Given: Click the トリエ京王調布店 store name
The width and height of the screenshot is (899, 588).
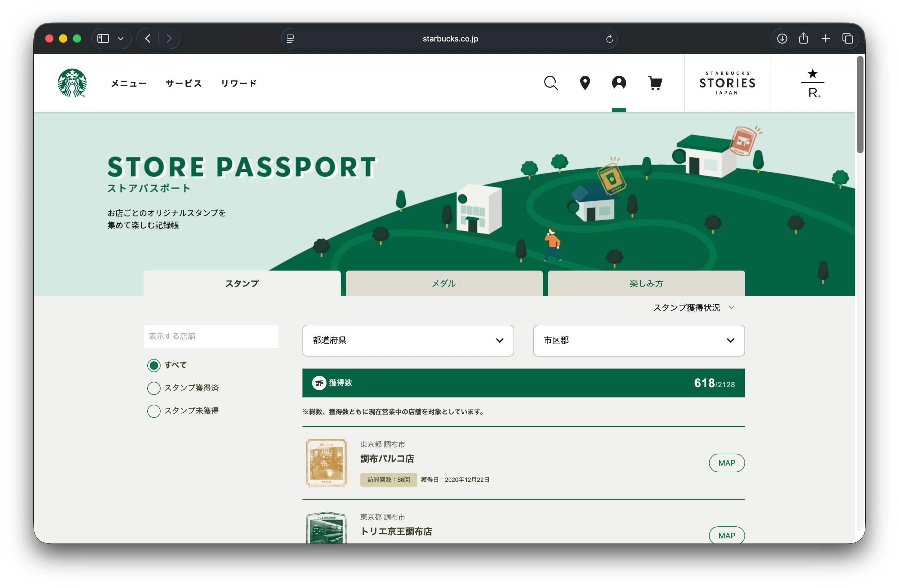Looking at the screenshot, I should coord(396,531).
